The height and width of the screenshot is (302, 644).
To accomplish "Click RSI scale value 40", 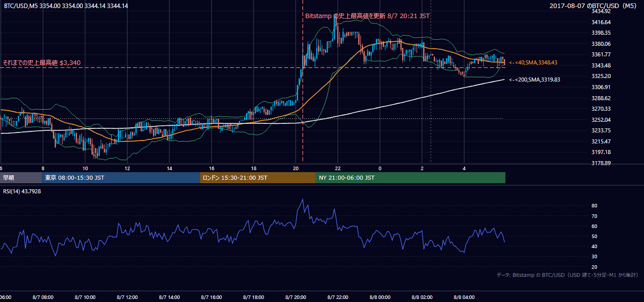I will coord(595,246).
